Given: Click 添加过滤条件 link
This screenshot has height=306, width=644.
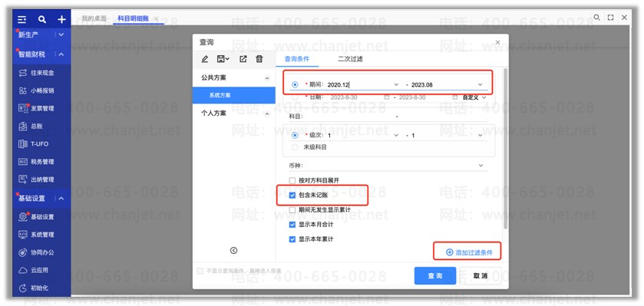Looking at the screenshot, I should tap(470, 252).
